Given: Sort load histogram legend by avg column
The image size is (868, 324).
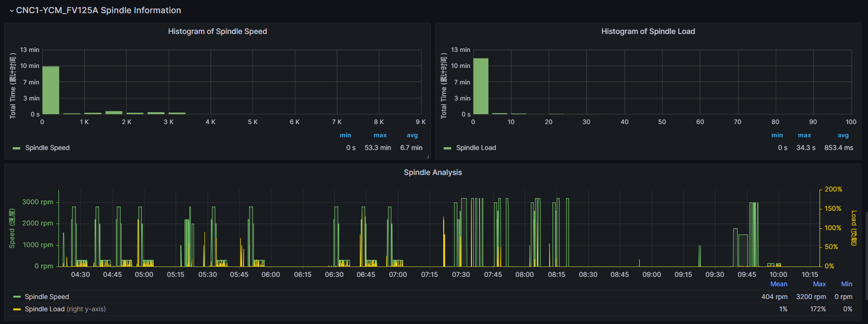Looking at the screenshot, I should (843, 135).
